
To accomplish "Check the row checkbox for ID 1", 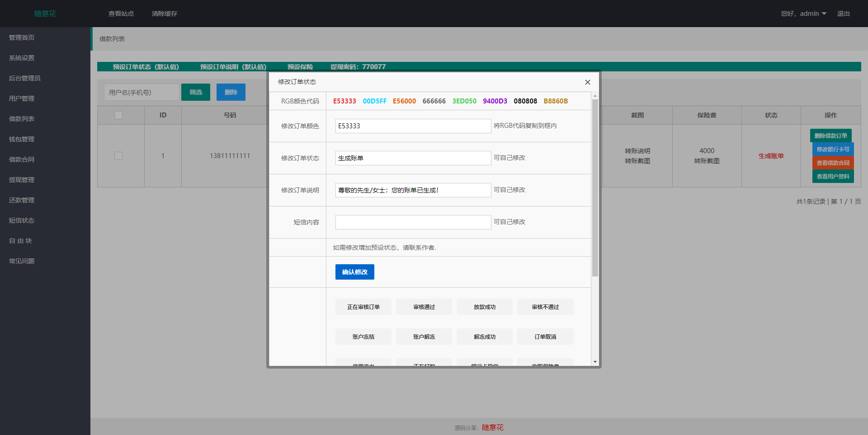I will pos(118,156).
